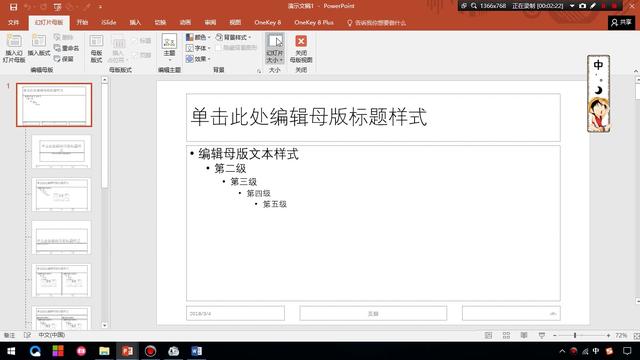Open Slide Size (幻灯片大小) dropdown

click(275, 49)
